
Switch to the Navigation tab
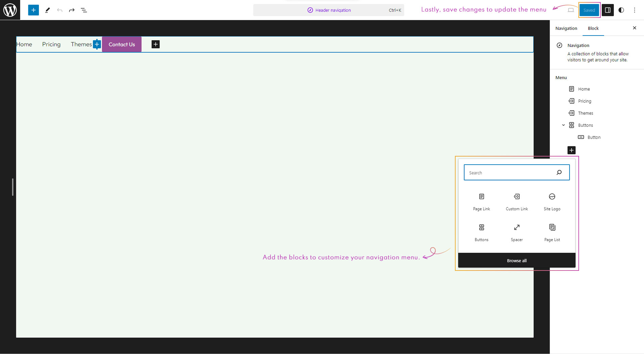566,28
